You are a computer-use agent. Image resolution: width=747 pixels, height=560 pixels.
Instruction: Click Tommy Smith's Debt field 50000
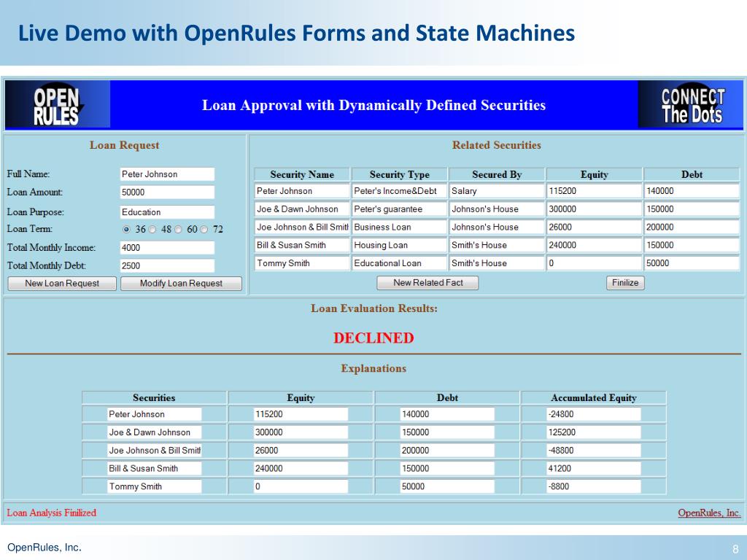click(x=692, y=263)
